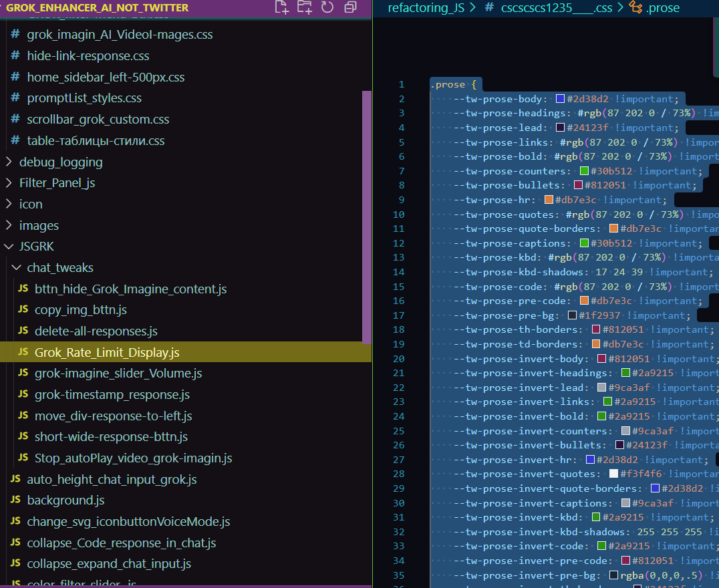Open grok_imagin_AI_VideoI-mages.css file
The width and height of the screenshot is (719, 588).
pos(120,35)
